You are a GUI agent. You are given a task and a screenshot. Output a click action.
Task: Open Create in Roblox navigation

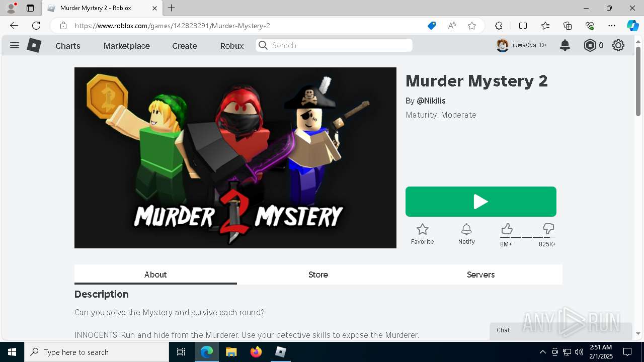pos(185,46)
